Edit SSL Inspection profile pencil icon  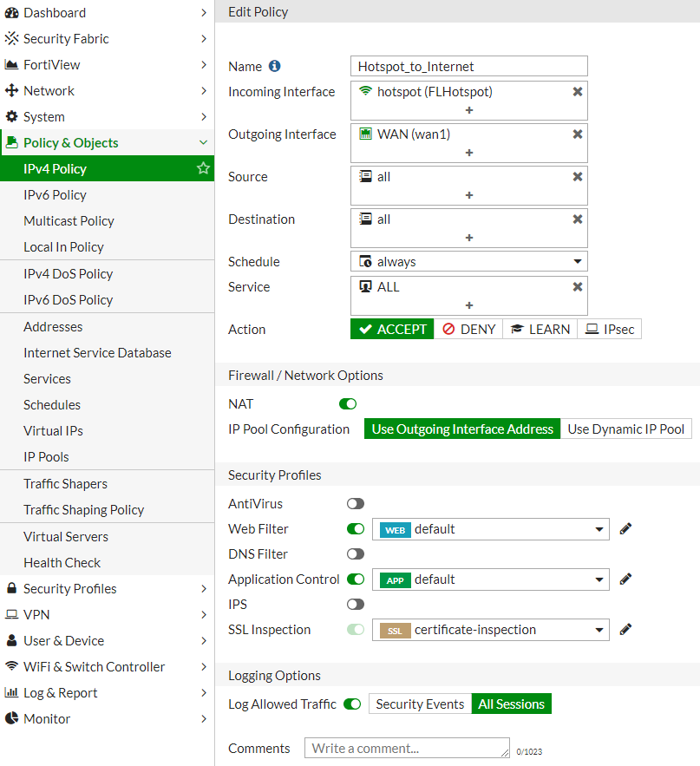coord(625,630)
